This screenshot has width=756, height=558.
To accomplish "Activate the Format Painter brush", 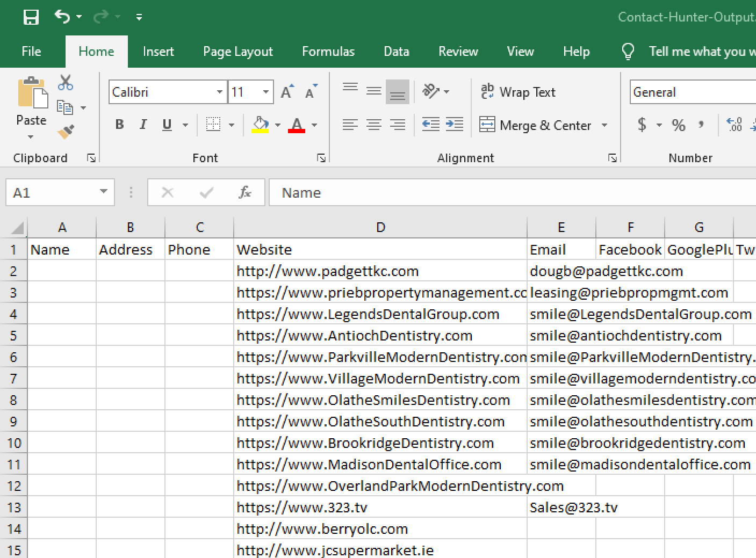I will 66,132.
